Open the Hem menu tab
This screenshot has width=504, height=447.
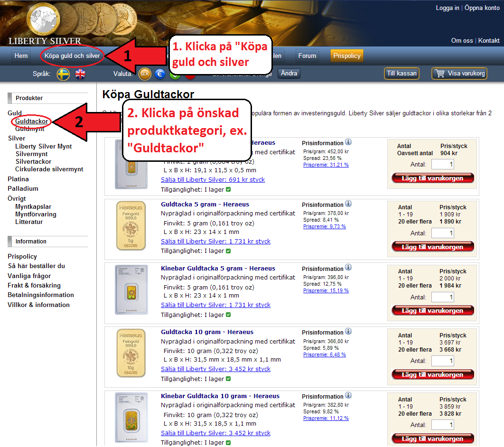(21, 56)
